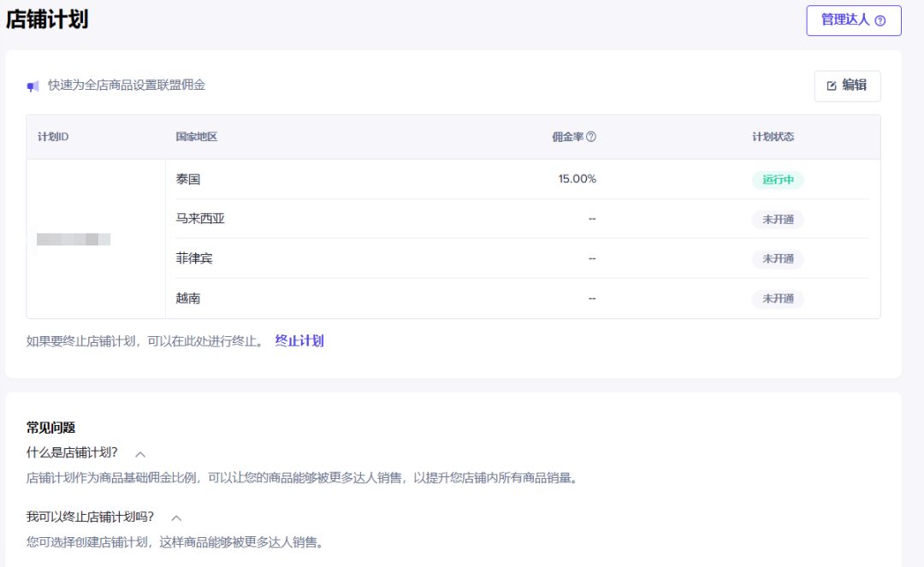This screenshot has height=567, width=924.
Task: Open the 佣金率 help question mark icon
Action: coord(589,137)
